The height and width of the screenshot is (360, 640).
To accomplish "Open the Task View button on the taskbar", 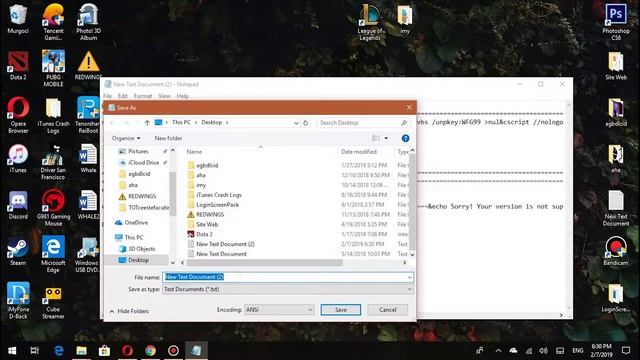I will click(35, 350).
